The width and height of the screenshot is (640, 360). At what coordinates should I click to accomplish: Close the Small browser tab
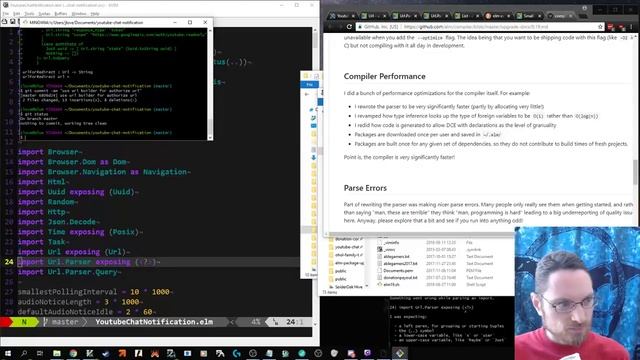(x=539, y=16)
